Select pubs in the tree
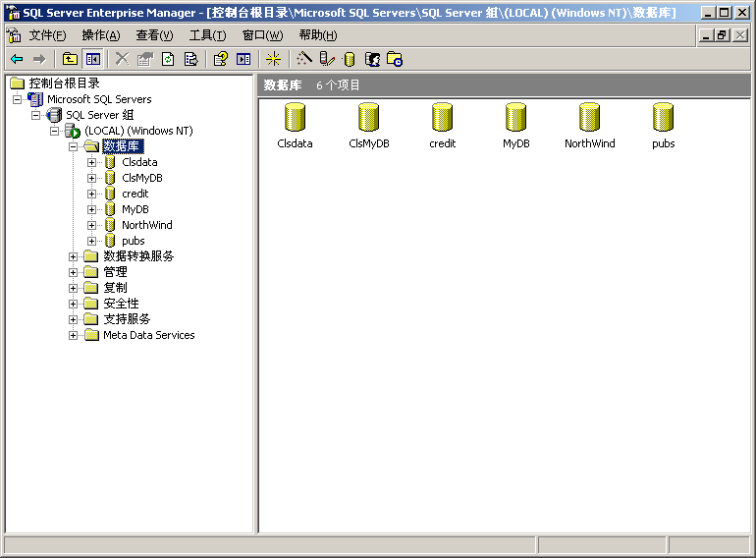 [x=134, y=241]
